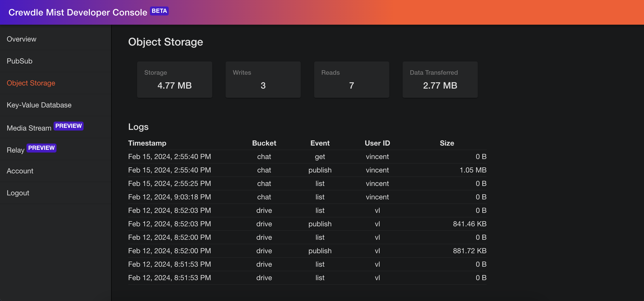Click the Writes count card

[x=263, y=80]
